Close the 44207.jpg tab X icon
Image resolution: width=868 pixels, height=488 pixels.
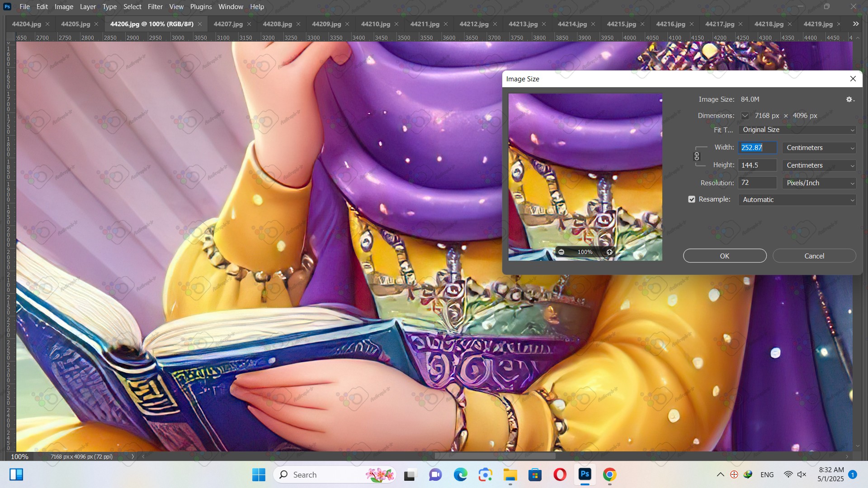249,24
